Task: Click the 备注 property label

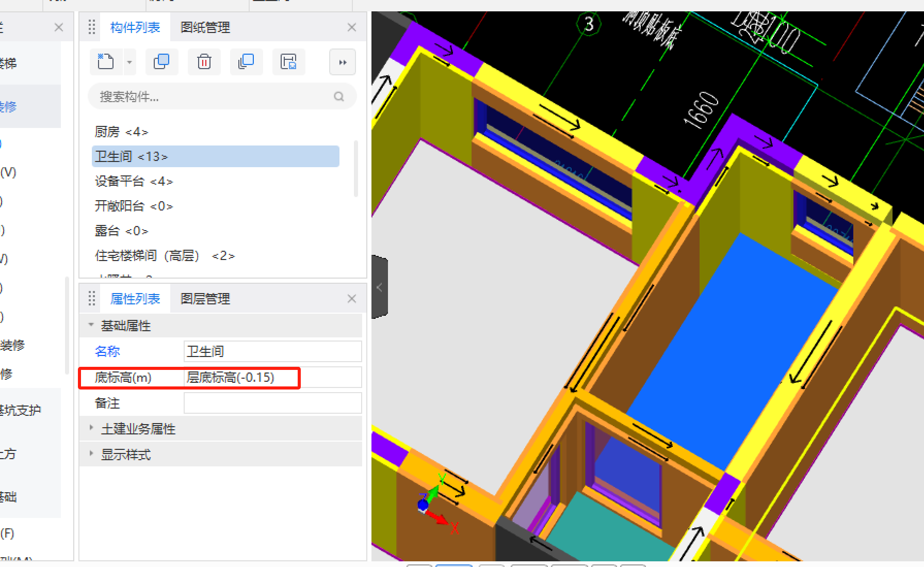Action: point(107,403)
